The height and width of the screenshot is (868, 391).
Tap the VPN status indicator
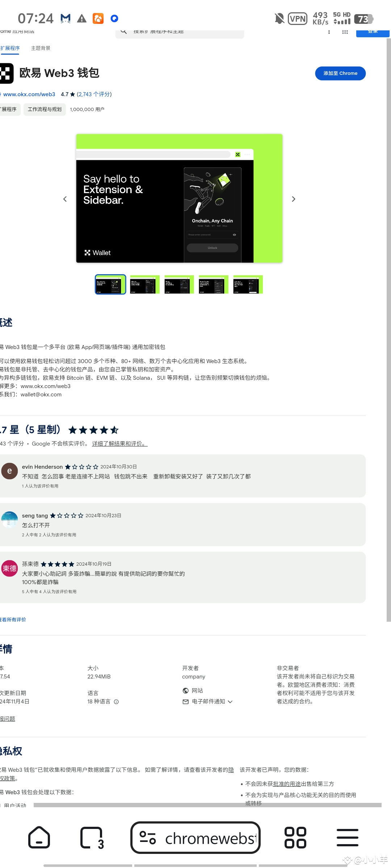point(298,18)
